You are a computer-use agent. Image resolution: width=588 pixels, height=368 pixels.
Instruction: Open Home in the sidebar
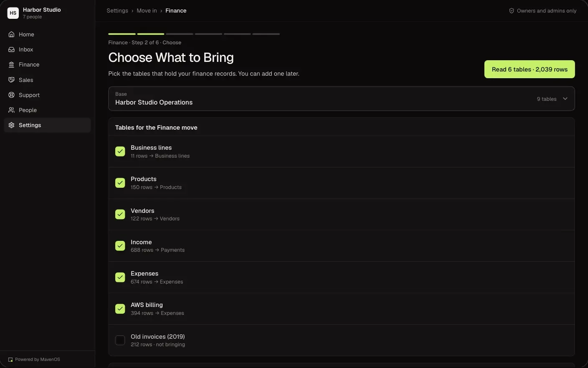47,34
